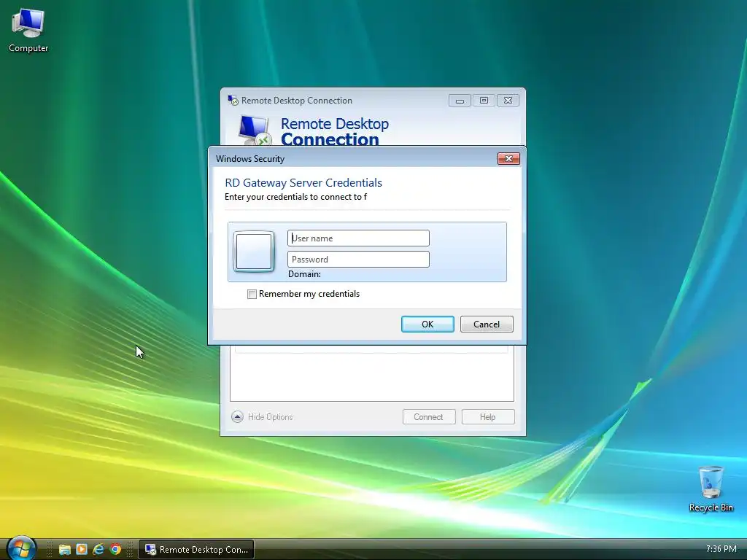The image size is (747, 560).
Task: Collapse options with Hide Options arrow
Action: coord(237,417)
